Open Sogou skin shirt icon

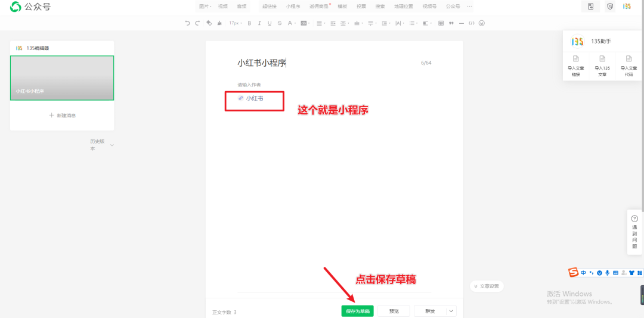631,273
